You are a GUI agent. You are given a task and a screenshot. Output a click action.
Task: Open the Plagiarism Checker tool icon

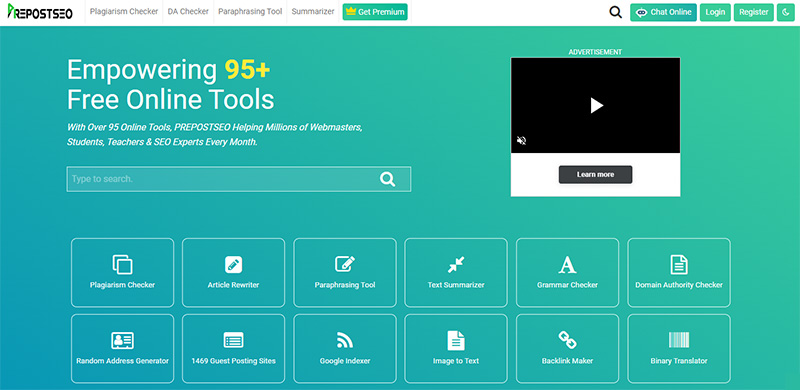click(x=122, y=264)
